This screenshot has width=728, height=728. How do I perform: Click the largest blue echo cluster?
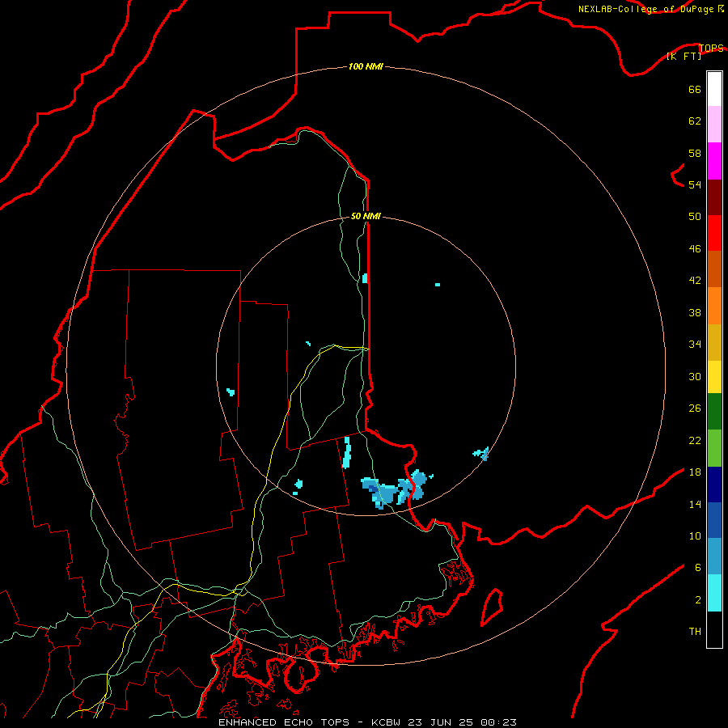coord(394,489)
